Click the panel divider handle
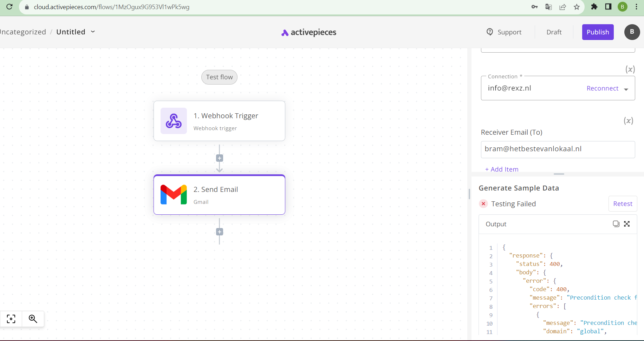 point(559,174)
